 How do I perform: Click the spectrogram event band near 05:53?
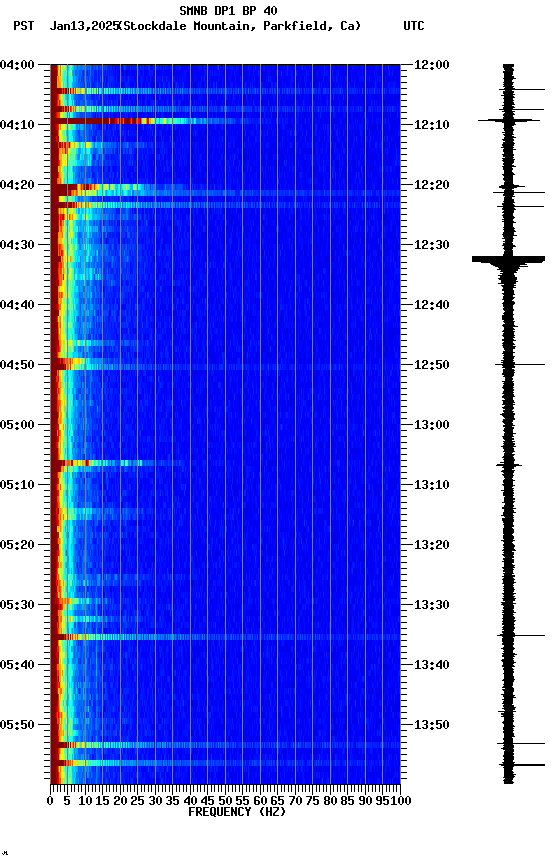pyautogui.click(x=225, y=745)
